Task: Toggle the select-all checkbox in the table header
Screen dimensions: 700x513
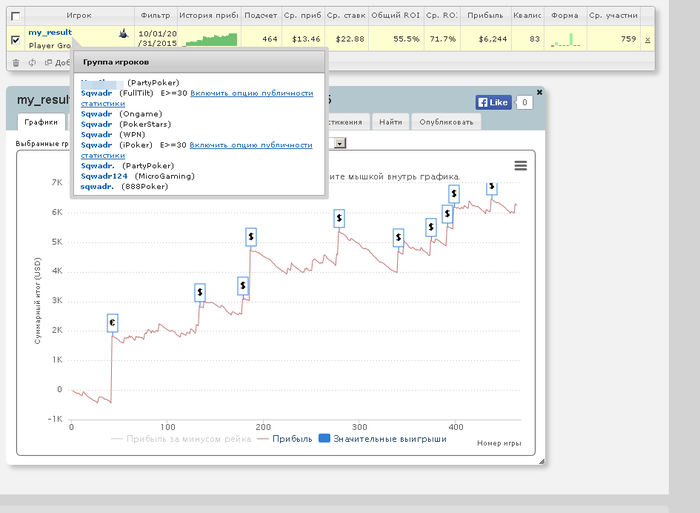Action: point(15,17)
